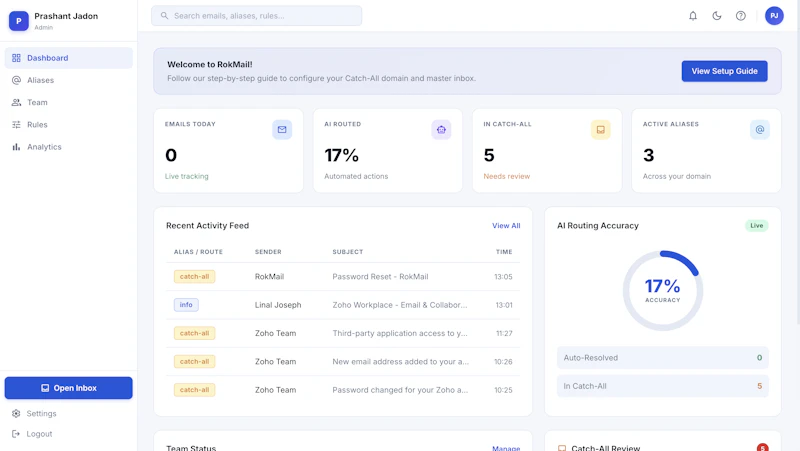Click the Catch-All Review inbox icon
The height and width of the screenshot is (451, 800).
coord(562,448)
